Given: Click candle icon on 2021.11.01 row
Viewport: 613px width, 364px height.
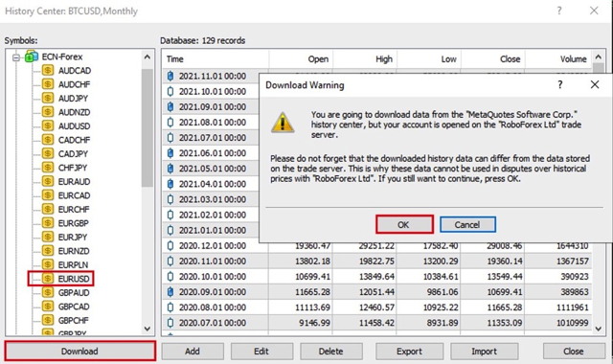Looking at the screenshot, I should (170, 76).
